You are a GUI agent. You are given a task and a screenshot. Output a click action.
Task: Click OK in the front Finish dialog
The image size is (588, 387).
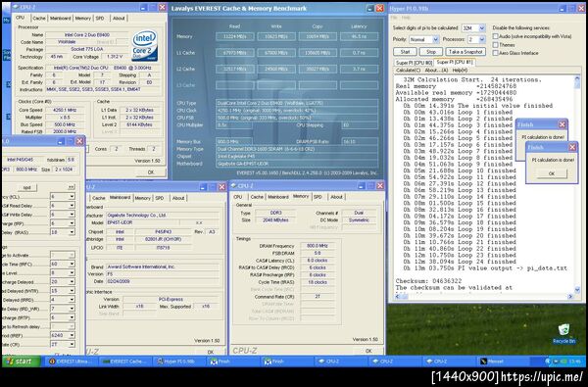click(x=551, y=173)
